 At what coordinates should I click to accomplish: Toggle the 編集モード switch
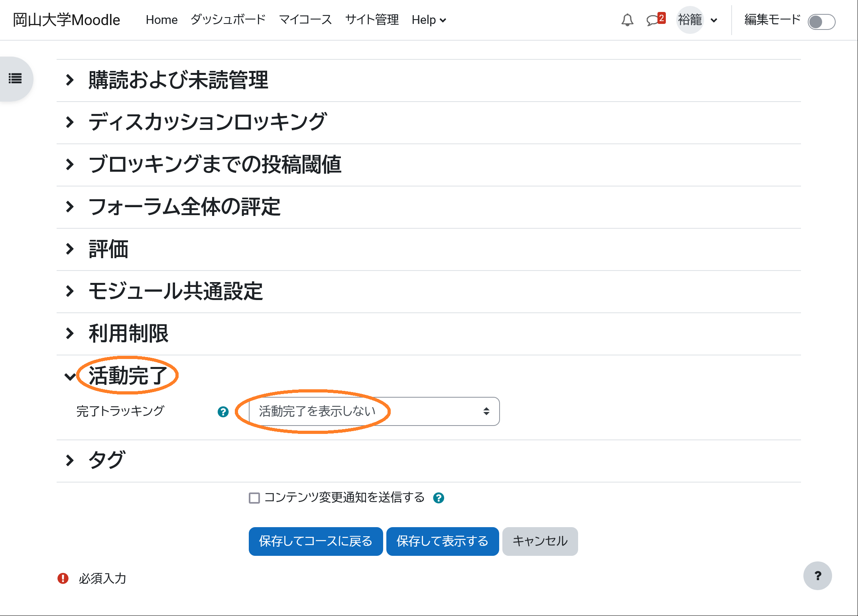(821, 22)
